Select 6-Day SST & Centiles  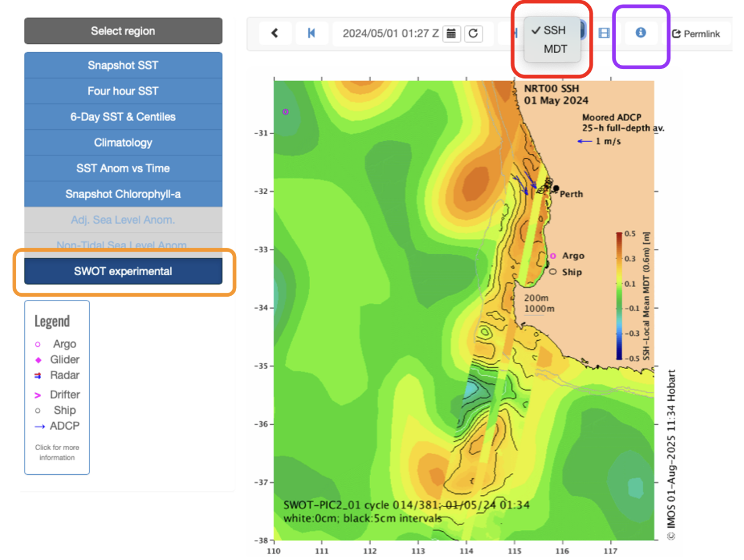[x=123, y=117]
